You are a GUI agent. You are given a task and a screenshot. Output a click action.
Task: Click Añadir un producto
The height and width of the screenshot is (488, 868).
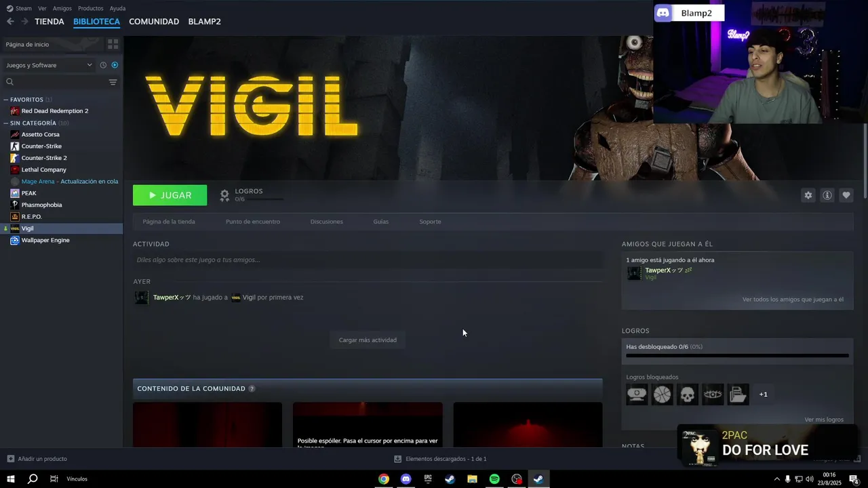point(37,459)
